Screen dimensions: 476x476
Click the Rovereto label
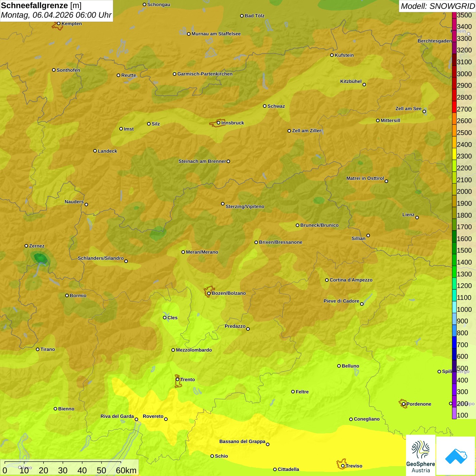pos(153,416)
